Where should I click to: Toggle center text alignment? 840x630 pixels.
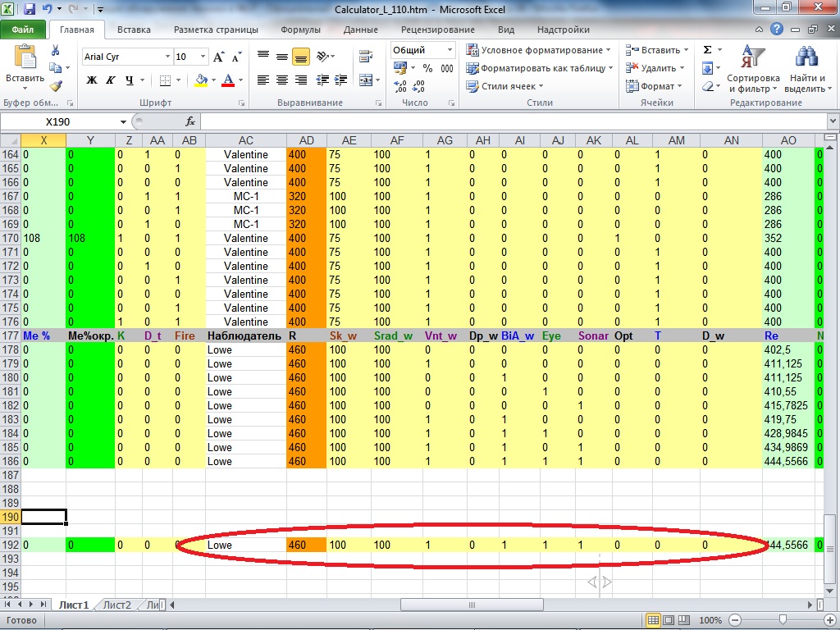pos(282,80)
